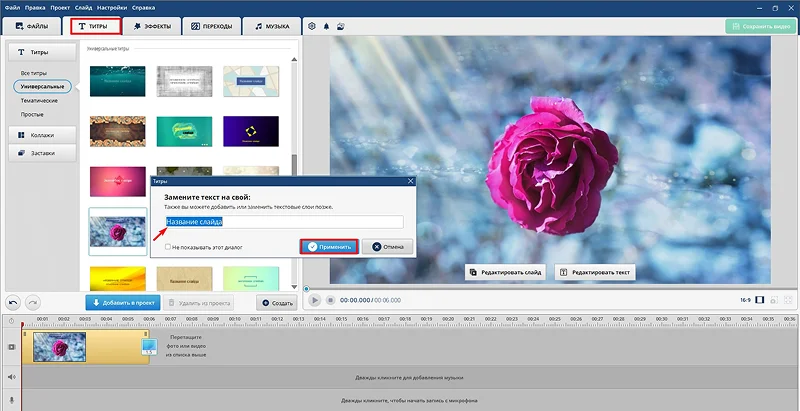
Task: Switch to the Музыка tab
Action: [x=272, y=26]
